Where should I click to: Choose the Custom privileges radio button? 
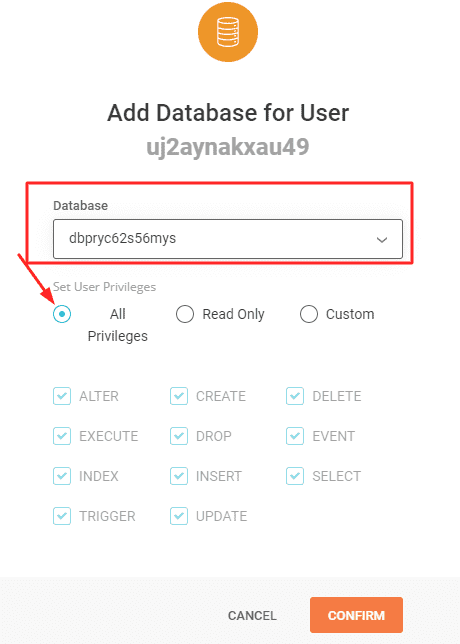(309, 314)
